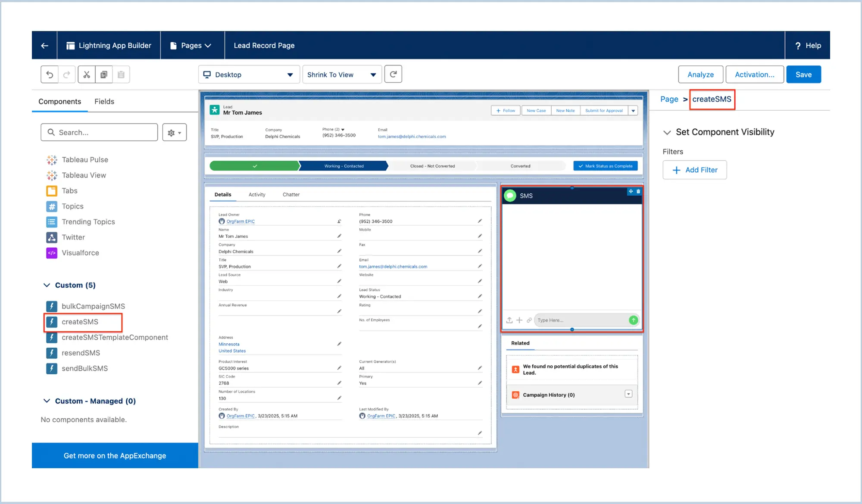Click the refresh canvas icon
Viewport: 862px width, 504px height.
click(x=393, y=74)
